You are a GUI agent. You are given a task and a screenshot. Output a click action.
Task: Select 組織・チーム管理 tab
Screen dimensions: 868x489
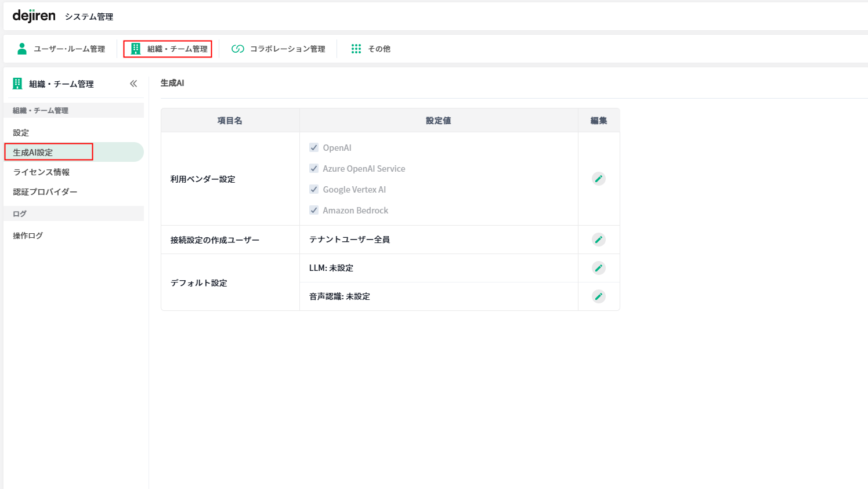168,49
